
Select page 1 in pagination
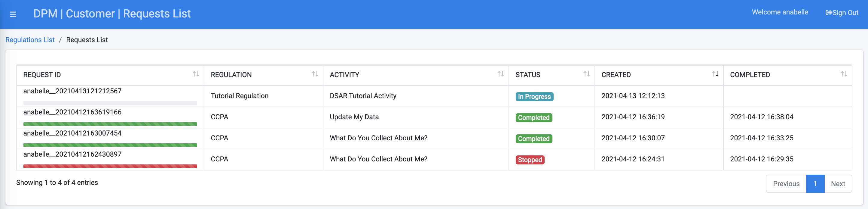coord(815,184)
